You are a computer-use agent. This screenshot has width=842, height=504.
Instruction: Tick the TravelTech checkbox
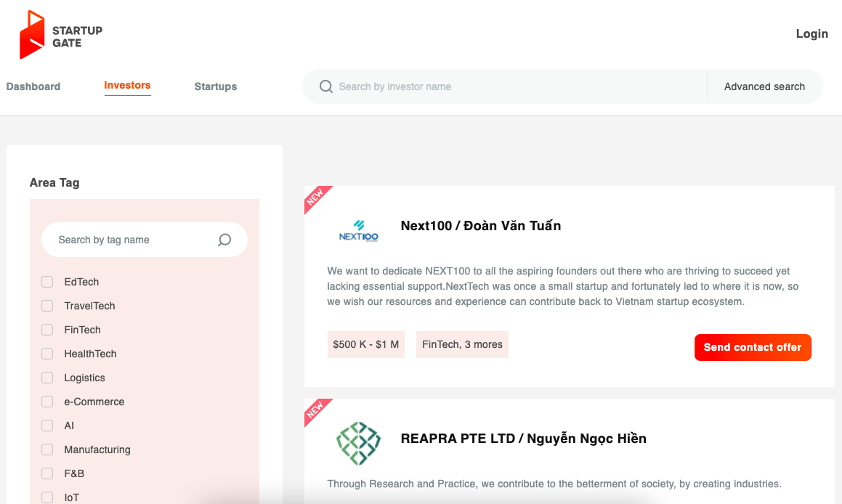[x=47, y=306]
